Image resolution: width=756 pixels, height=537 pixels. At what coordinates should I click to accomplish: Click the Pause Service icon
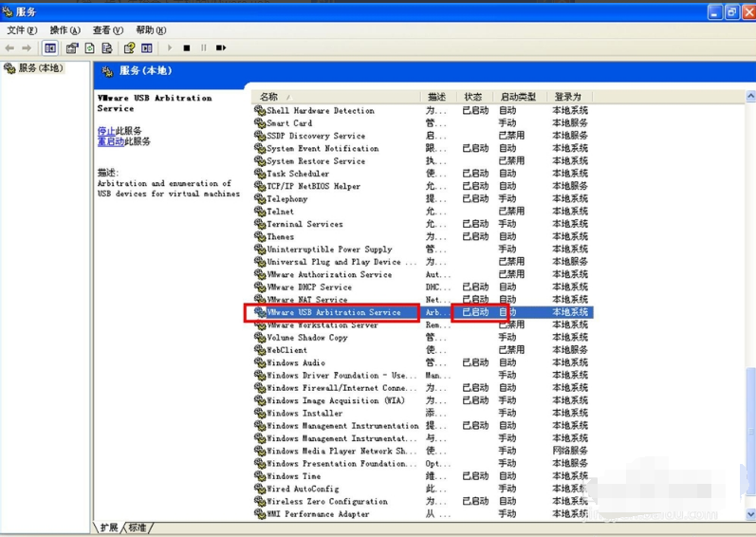pyautogui.click(x=203, y=47)
